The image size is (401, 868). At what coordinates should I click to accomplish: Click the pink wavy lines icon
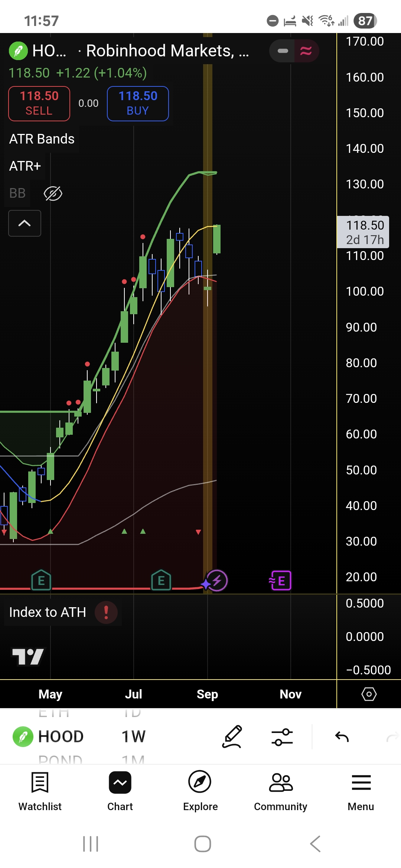pyautogui.click(x=306, y=51)
